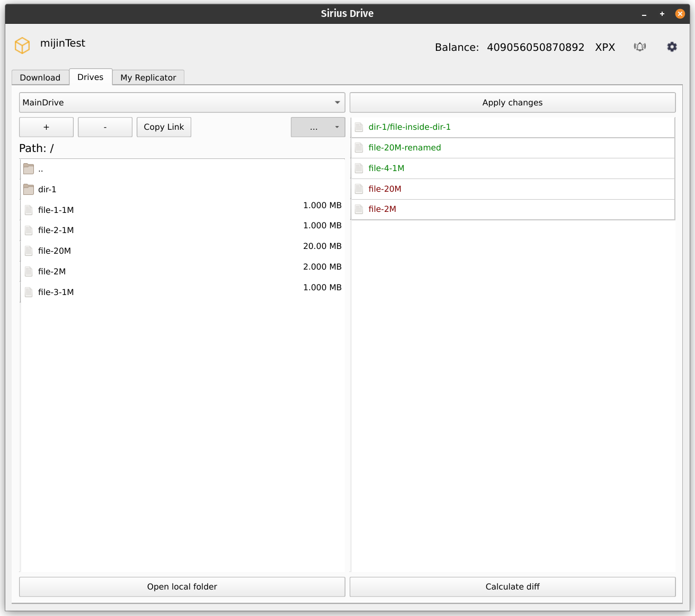
Task: Click the orange cube app logo
Action: pyautogui.click(x=22, y=46)
